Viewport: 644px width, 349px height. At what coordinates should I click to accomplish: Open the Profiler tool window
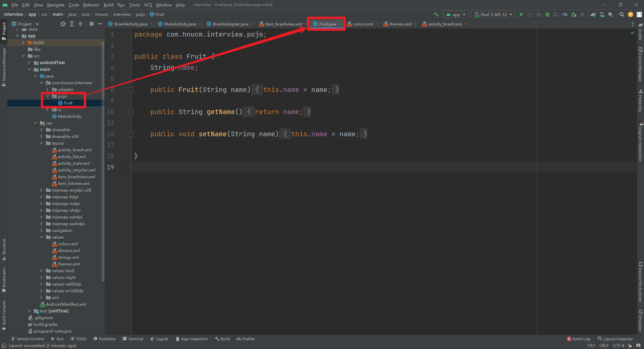tap(246, 339)
